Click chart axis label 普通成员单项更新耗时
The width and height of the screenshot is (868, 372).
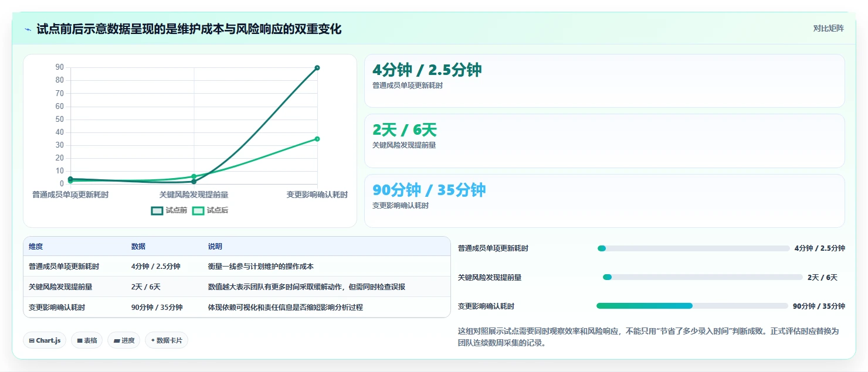[70, 194]
